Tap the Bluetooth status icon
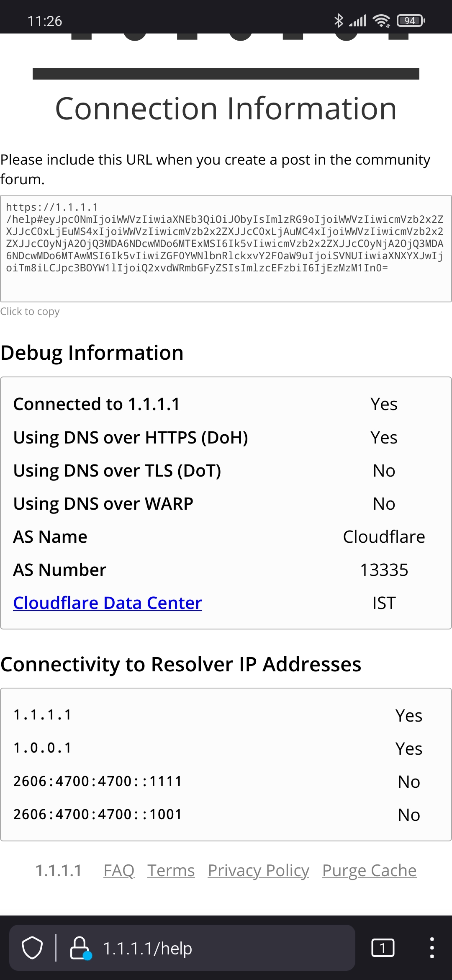Image resolution: width=452 pixels, height=980 pixels. click(x=339, y=21)
